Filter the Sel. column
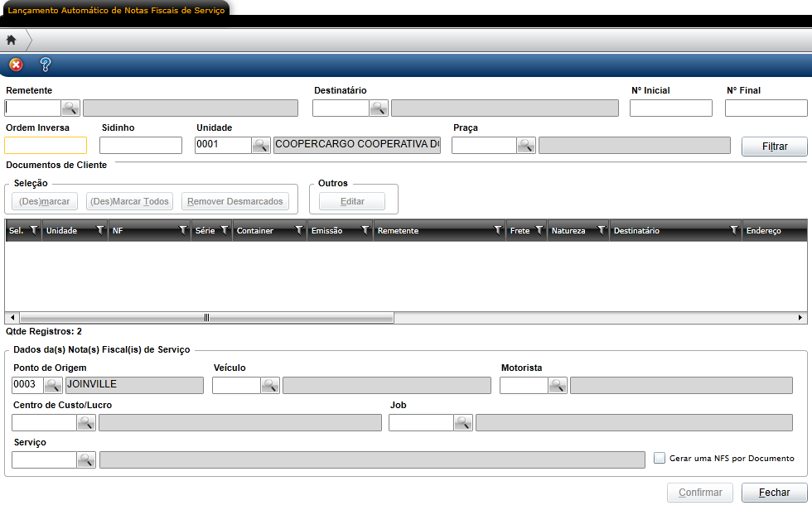The image size is (812, 505). click(x=34, y=230)
